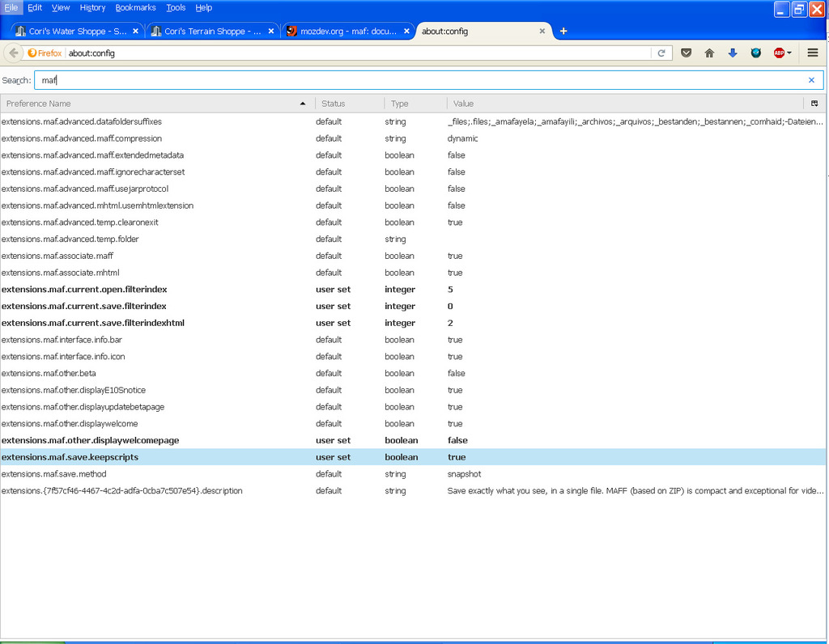Select extensions.maf.save.keepscripts highlighted row
829x644 pixels.
(x=413, y=457)
